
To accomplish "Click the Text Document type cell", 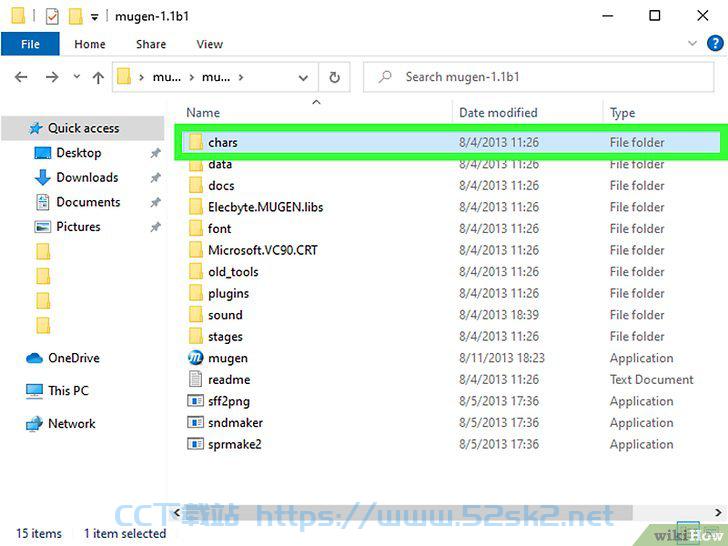I will pyautogui.click(x=651, y=379).
